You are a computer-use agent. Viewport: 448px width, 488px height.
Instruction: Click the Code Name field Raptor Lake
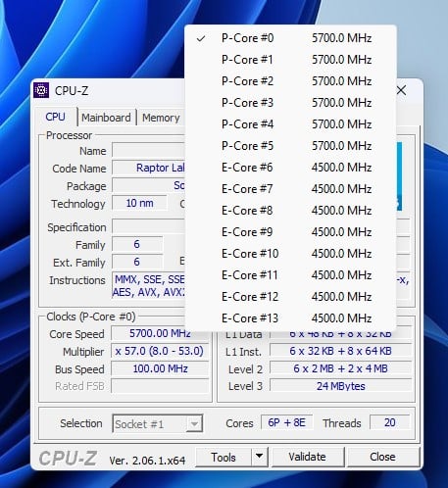click(149, 168)
